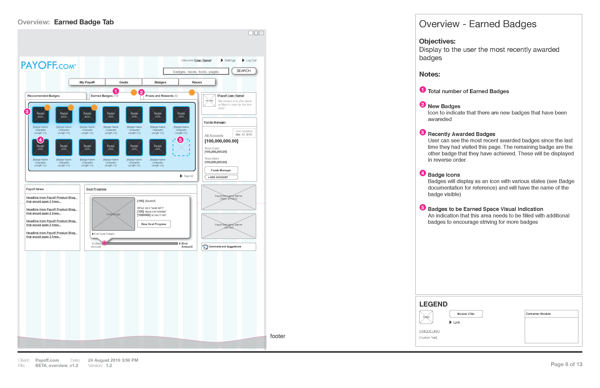Click the Goal Image thumbnail
600x388 pixels.
click(x=113, y=214)
